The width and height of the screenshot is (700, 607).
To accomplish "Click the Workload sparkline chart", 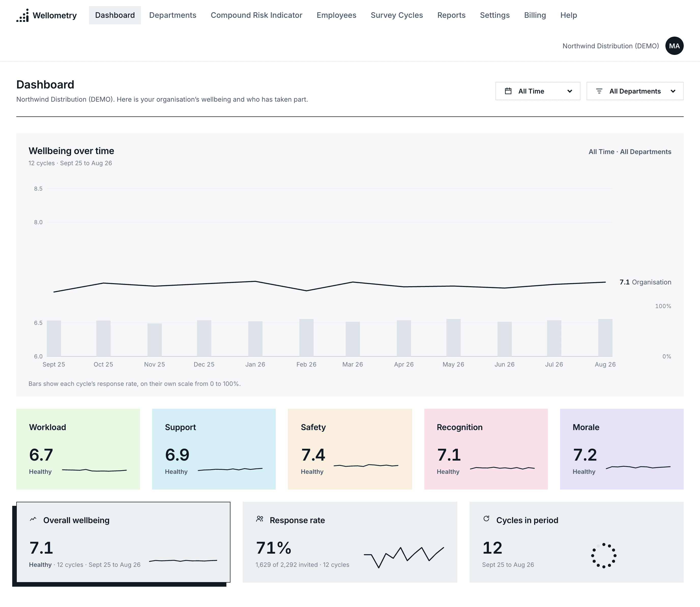I will 94,470.
